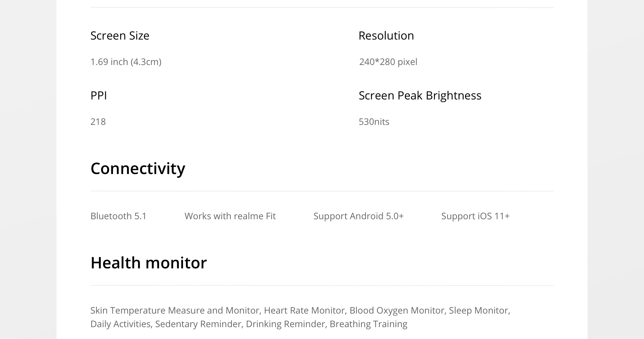This screenshot has height=339, width=644.
Task: Click Blood Oxygen Monitor text
Action: point(397,310)
